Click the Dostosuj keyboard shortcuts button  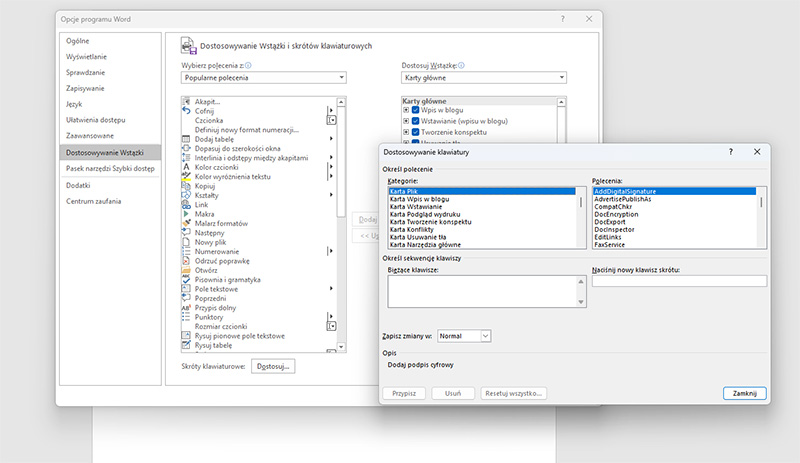point(273,366)
